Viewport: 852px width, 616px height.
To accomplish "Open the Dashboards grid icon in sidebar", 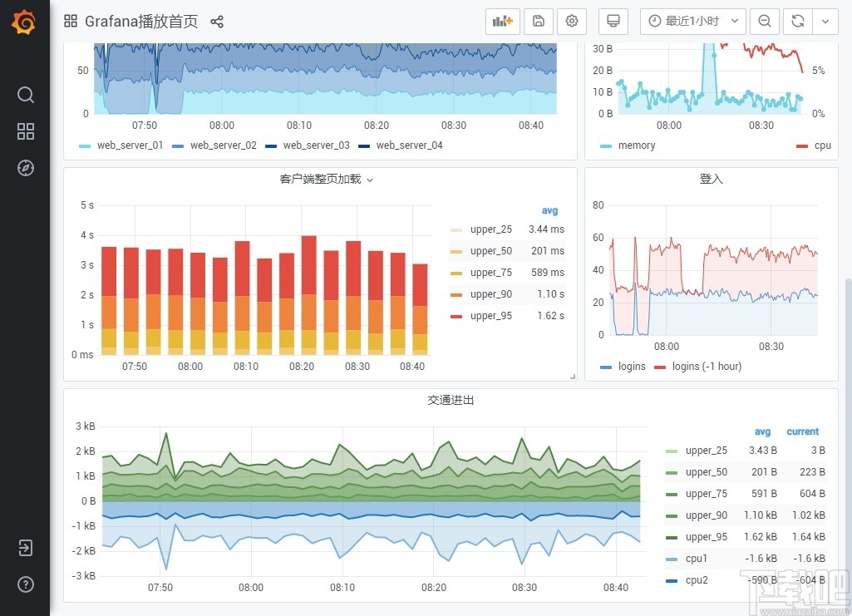I will (x=24, y=131).
